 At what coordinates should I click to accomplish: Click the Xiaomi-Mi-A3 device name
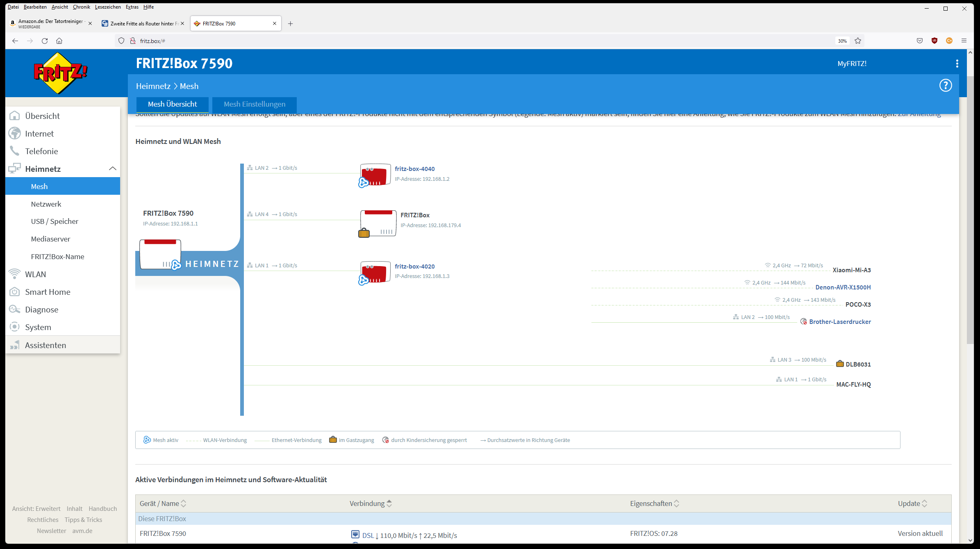tap(852, 270)
